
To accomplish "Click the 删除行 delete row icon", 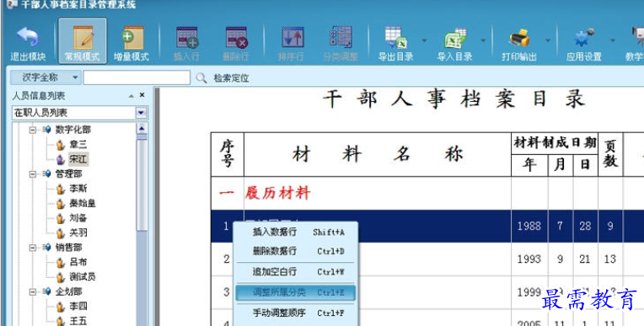I will tap(236, 37).
